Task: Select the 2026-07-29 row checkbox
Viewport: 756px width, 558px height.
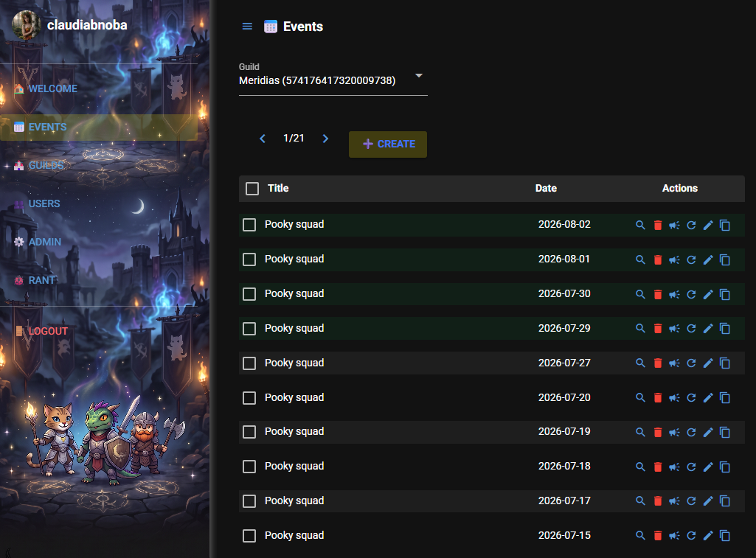Action: [x=249, y=329]
